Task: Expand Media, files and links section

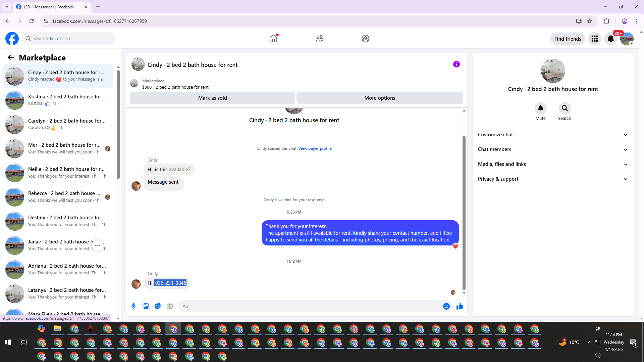Action: (552, 164)
